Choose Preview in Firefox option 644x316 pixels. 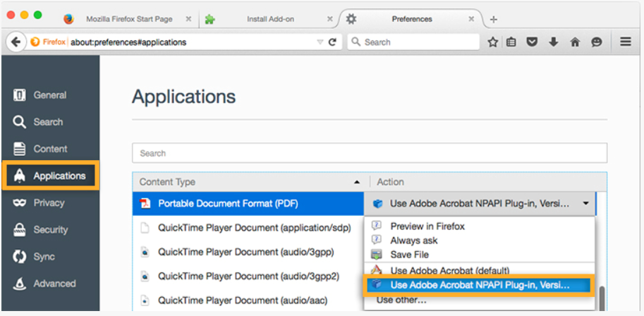coord(427,226)
